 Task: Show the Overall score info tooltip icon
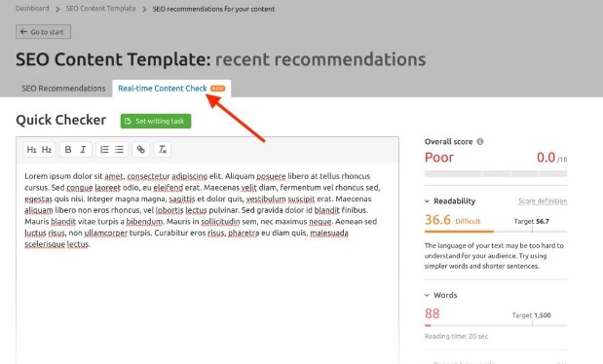pos(480,141)
